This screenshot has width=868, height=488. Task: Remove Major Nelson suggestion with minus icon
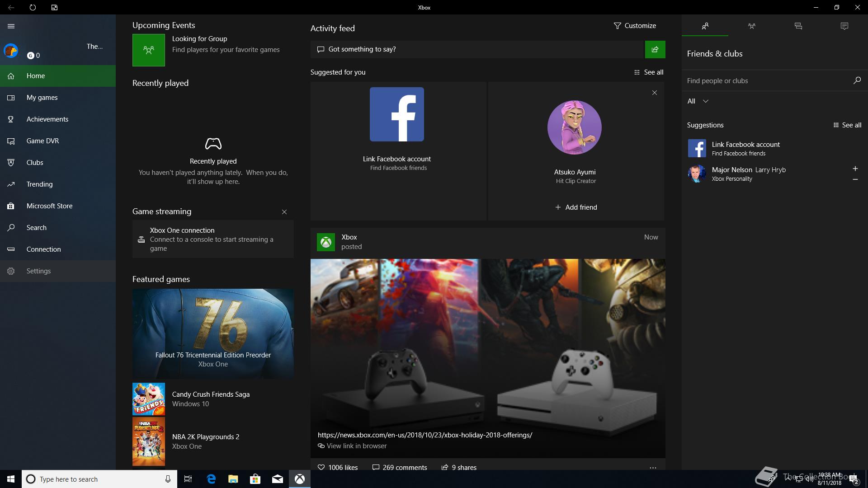pyautogui.click(x=855, y=179)
